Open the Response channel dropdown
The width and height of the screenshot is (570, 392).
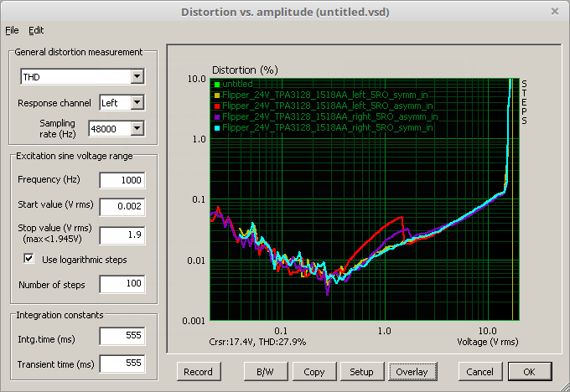pyautogui.click(x=137, y=103)
